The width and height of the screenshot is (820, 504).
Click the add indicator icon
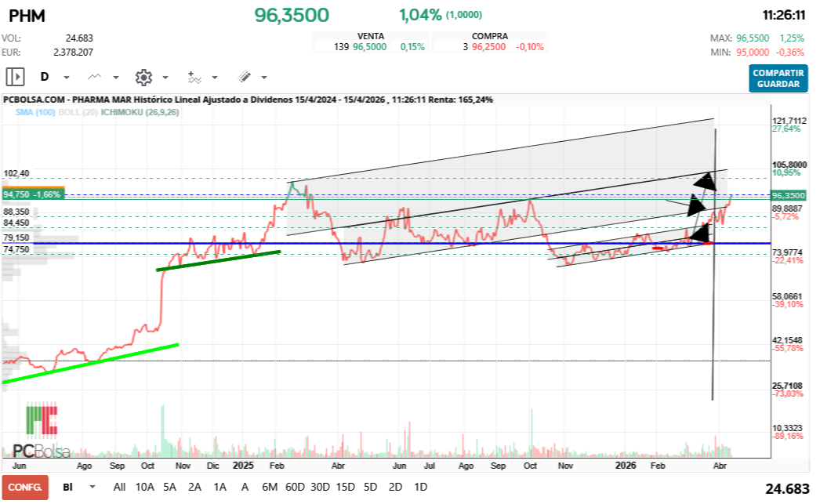(194, 77)
